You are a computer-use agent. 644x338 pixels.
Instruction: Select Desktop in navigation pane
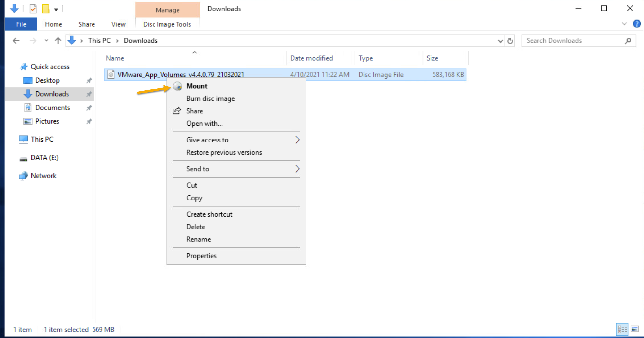pos(47,80)
